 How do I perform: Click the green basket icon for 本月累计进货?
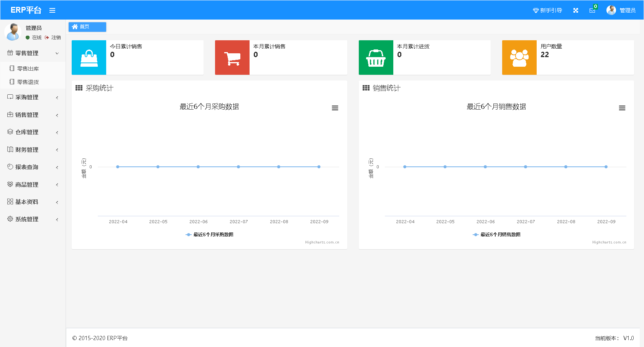pyautogui.click(x=376, y=58)
